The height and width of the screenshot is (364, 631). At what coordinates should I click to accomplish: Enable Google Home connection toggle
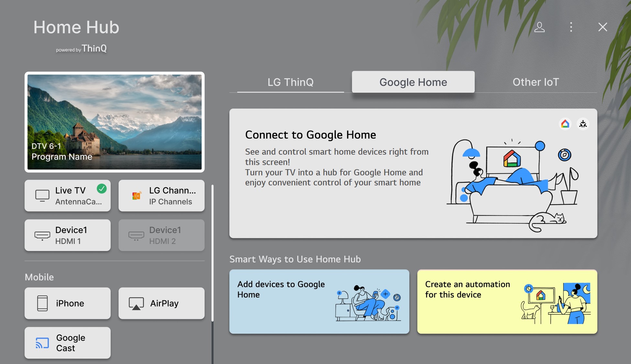[565, 124]
